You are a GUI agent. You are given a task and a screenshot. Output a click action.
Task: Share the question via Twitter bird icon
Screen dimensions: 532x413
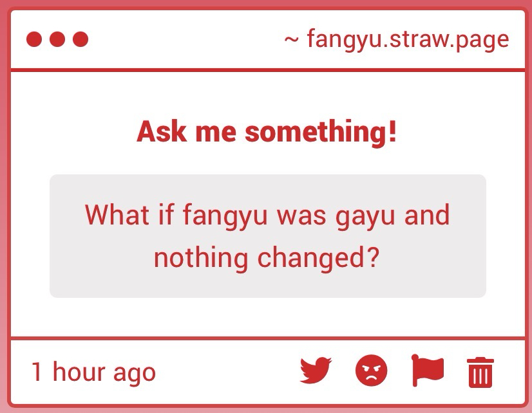[x=316, y=371]
